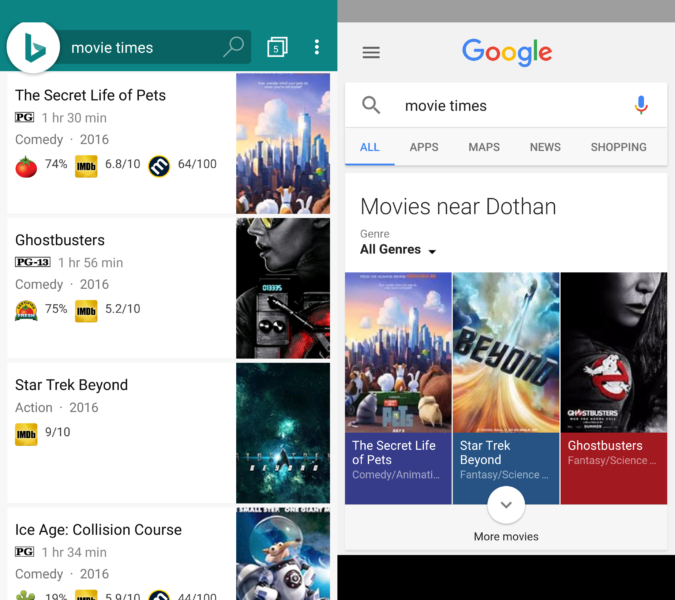Switch to the SHOPPING tab
The image size is (675, 600).
click(x=619, y=147)
